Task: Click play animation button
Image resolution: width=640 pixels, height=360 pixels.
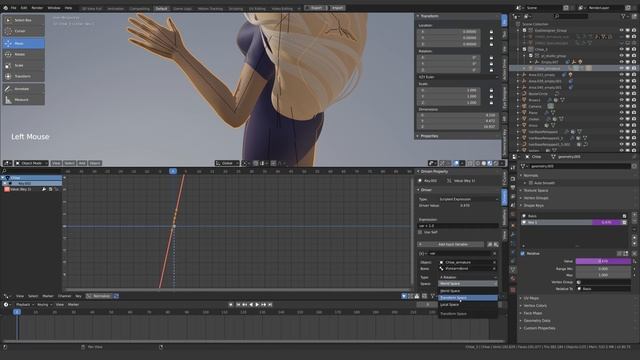Action: coord(257,304)
